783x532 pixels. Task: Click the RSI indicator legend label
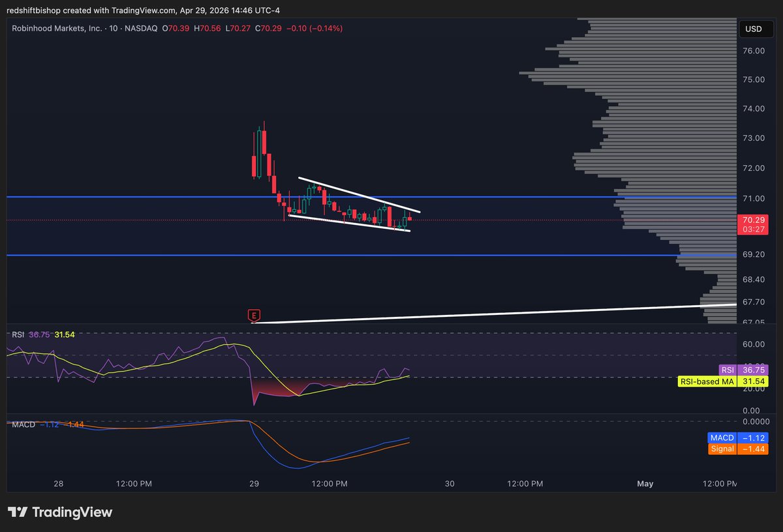point(18,334)
